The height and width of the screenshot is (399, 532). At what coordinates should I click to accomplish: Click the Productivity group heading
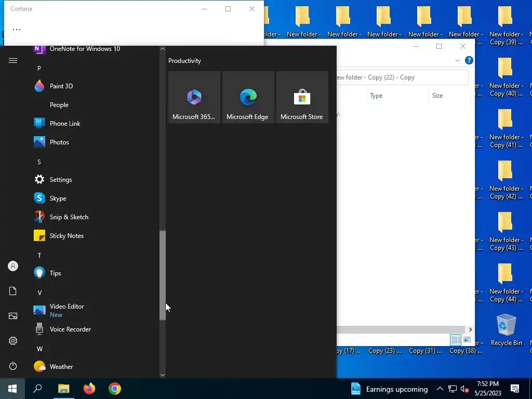(x=184, y=61)
